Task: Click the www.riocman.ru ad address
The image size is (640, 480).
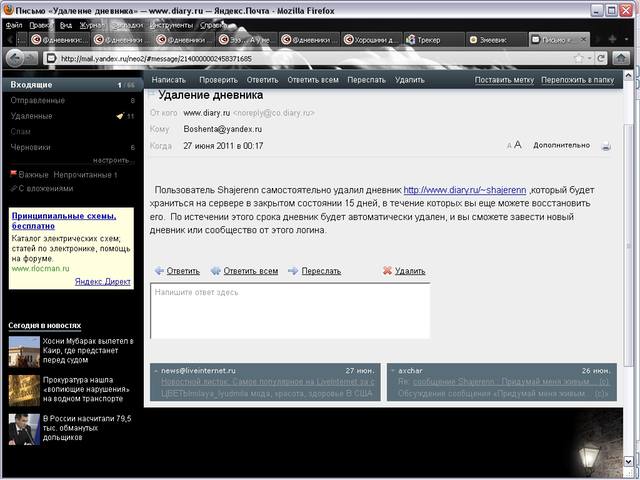Action: (x=40, y=269)
